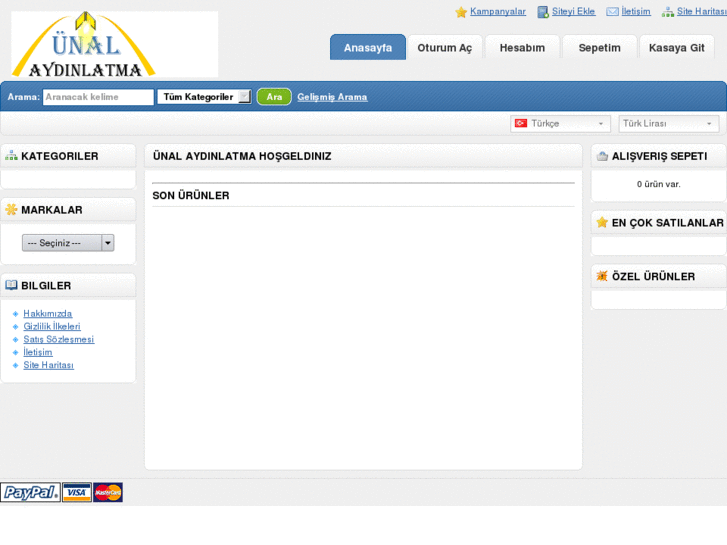Click the ÜNAL AYDINLATMA HOŞGELDINIZ heading
The height and width of the screenshot is (545, 727).
tap(242, 156)
